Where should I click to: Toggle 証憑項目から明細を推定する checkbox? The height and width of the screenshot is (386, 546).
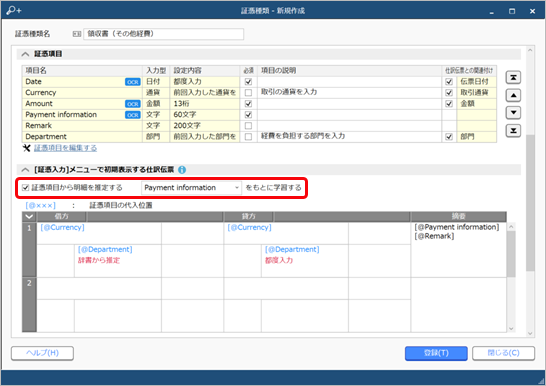[25, 188]
